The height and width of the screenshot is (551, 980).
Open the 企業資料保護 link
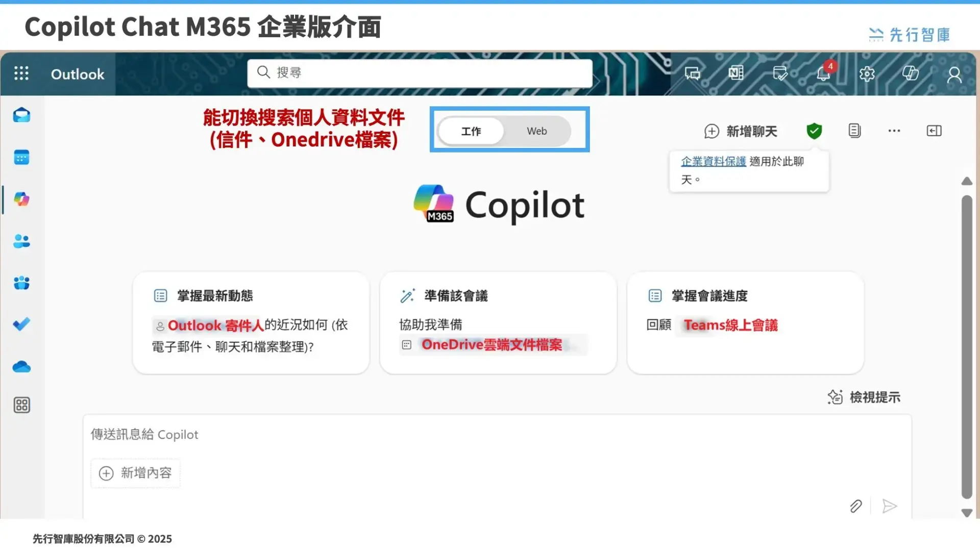pos(714,161)
